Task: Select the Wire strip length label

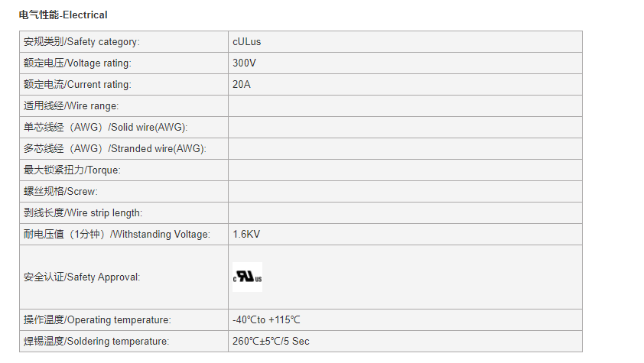Action: [x=83, y=213]
